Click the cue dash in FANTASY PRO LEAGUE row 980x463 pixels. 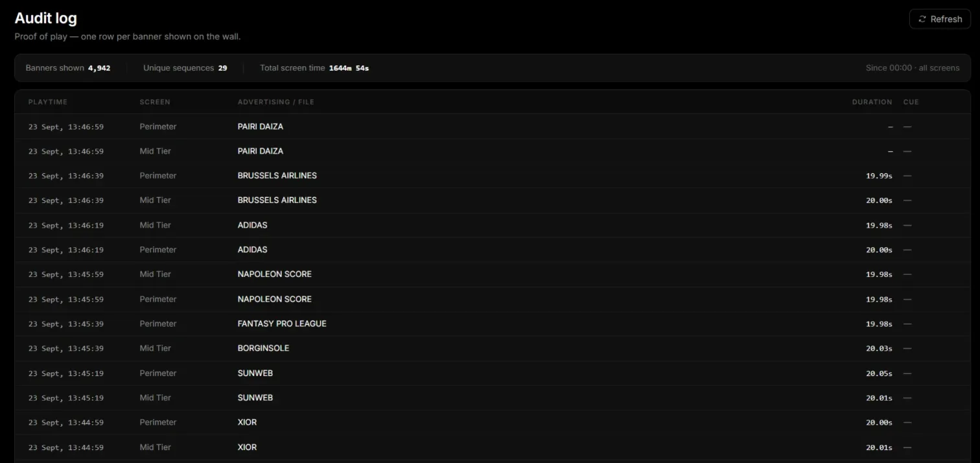coord(907,324)
